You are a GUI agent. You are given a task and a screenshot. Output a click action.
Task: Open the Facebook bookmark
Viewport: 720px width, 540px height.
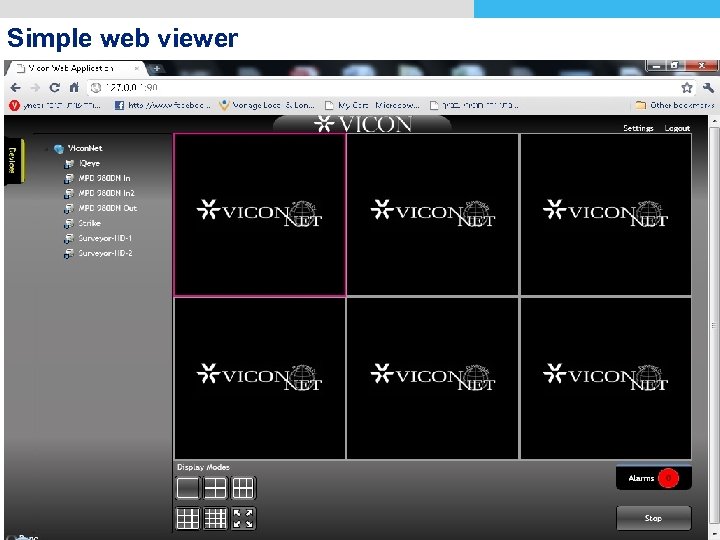(163, 106)
